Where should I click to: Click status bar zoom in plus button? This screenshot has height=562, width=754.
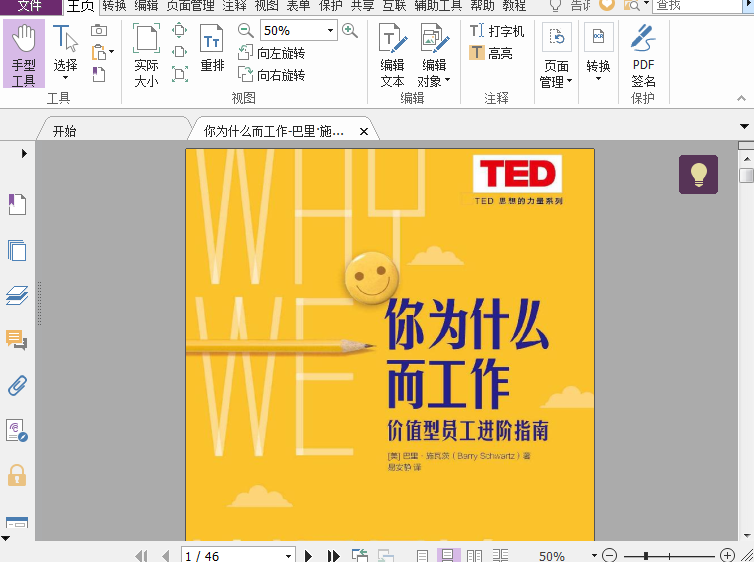[727, 555]
